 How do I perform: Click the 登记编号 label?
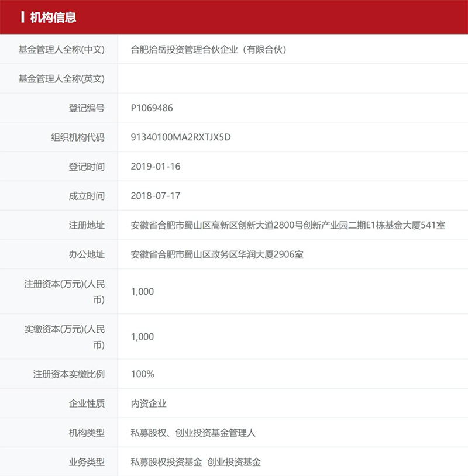coord(87,108)
